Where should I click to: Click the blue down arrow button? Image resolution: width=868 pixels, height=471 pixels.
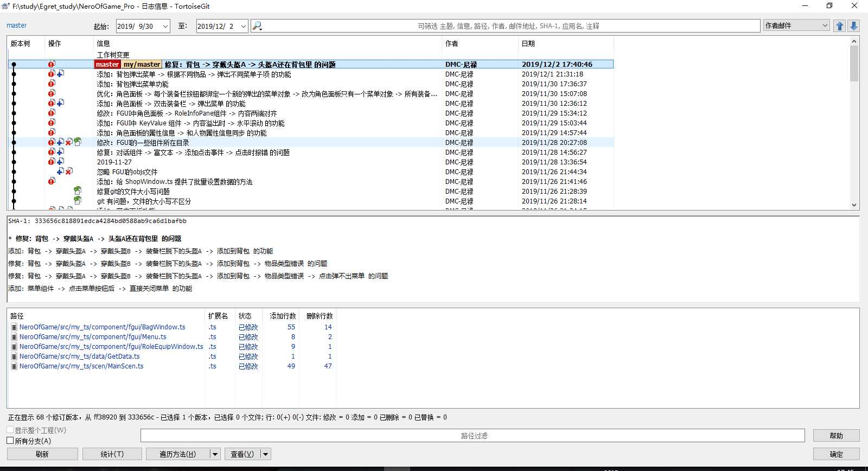point(853,26)
